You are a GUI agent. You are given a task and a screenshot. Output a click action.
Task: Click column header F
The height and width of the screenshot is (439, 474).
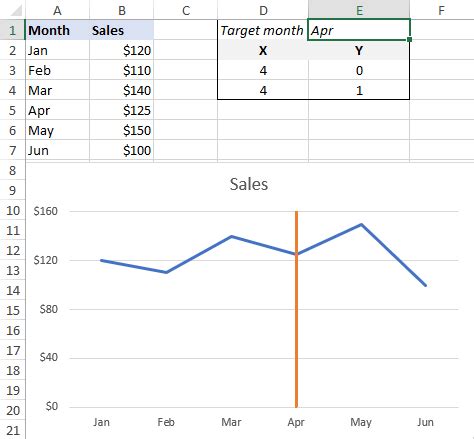point(441,10)
